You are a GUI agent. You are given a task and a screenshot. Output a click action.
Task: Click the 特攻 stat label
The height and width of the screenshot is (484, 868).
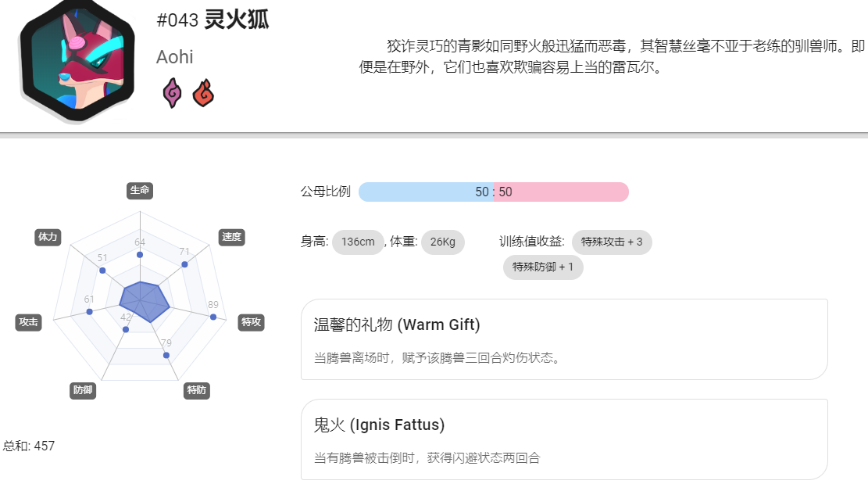pos(251,322)
